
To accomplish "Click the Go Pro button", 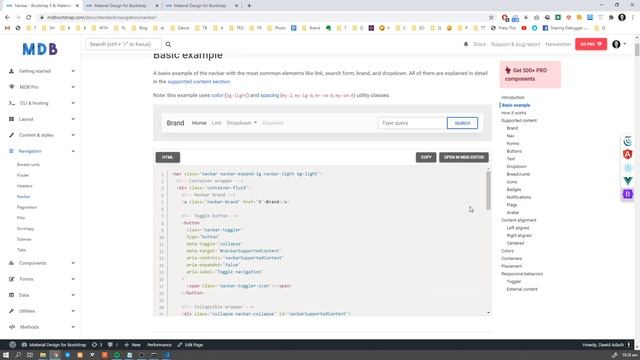I will click(x=591, y=44).
